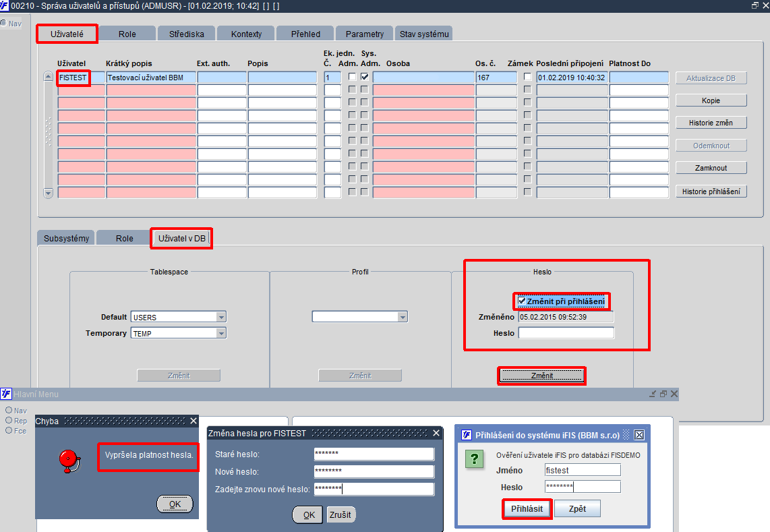Click the Poslední připojení field 01.02.2019 10:40:32
The height and width of the screenshot is (532, 770).
(572, 78)
